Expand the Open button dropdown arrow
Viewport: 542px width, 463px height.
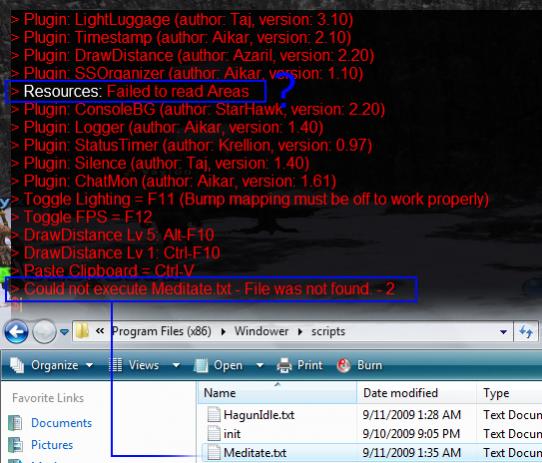point(260,365)
